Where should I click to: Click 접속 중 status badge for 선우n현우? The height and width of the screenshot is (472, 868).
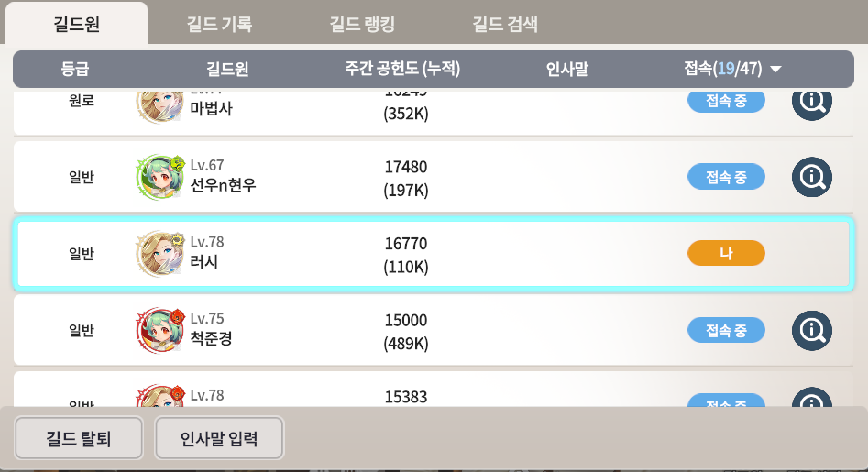726,176
